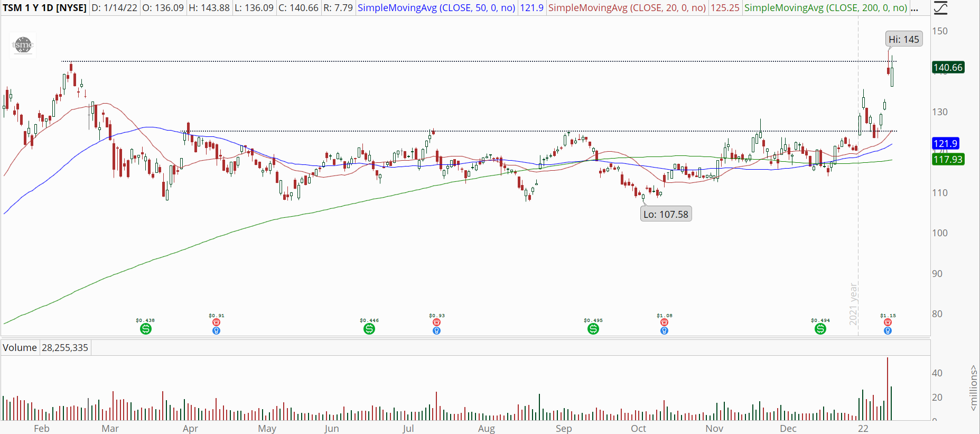The height and width of the screenshot is (434, 980).
Task: Click the Feb label on the time axis
Action: click(x=42, y=428)
